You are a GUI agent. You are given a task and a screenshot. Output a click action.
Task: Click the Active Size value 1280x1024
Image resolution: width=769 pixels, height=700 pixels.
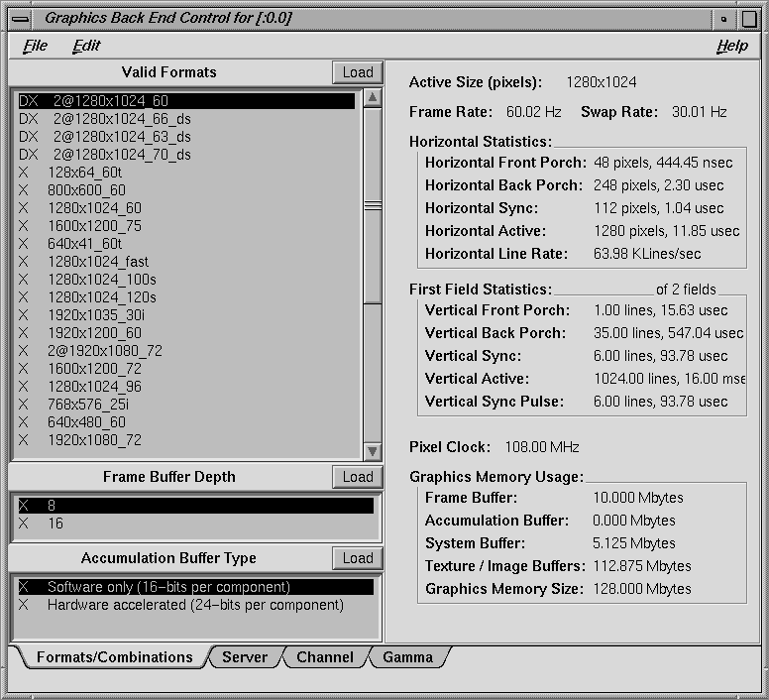[602, 82]
